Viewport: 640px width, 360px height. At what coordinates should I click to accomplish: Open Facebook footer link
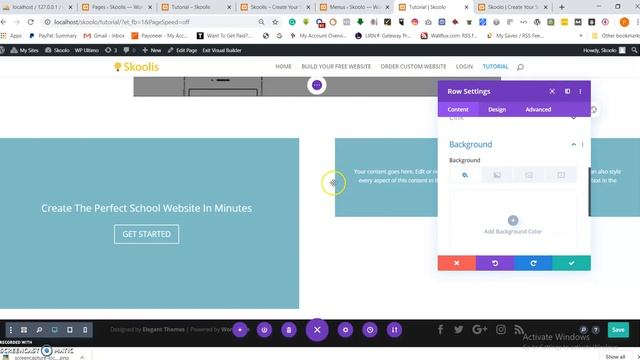point(440,329)
